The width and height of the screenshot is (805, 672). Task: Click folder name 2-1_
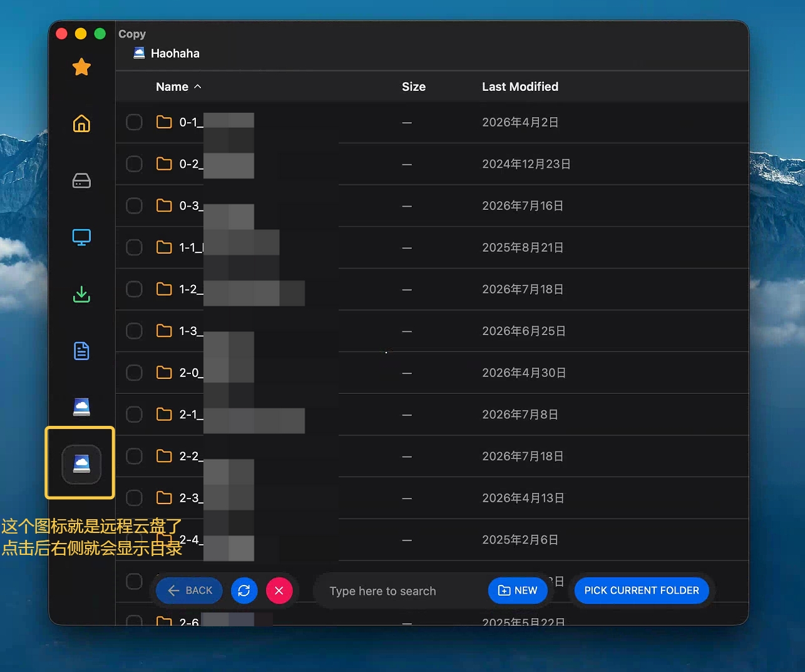point(191,414)
